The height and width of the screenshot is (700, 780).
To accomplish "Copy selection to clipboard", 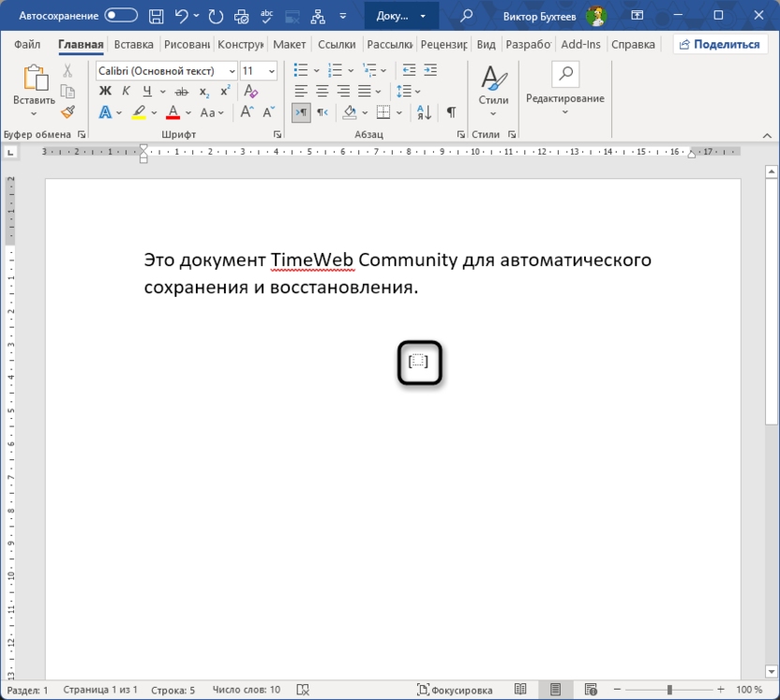I will click(x=67, y=92).
